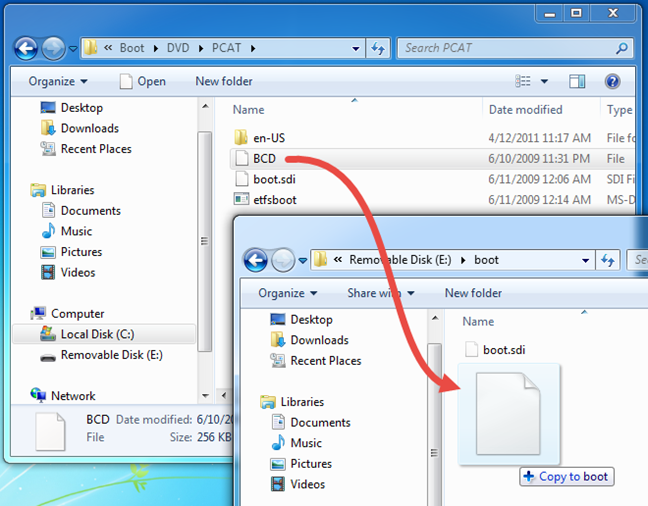Open Organize menu in PCAT window

pyautogui.click(x=58, y=81)
